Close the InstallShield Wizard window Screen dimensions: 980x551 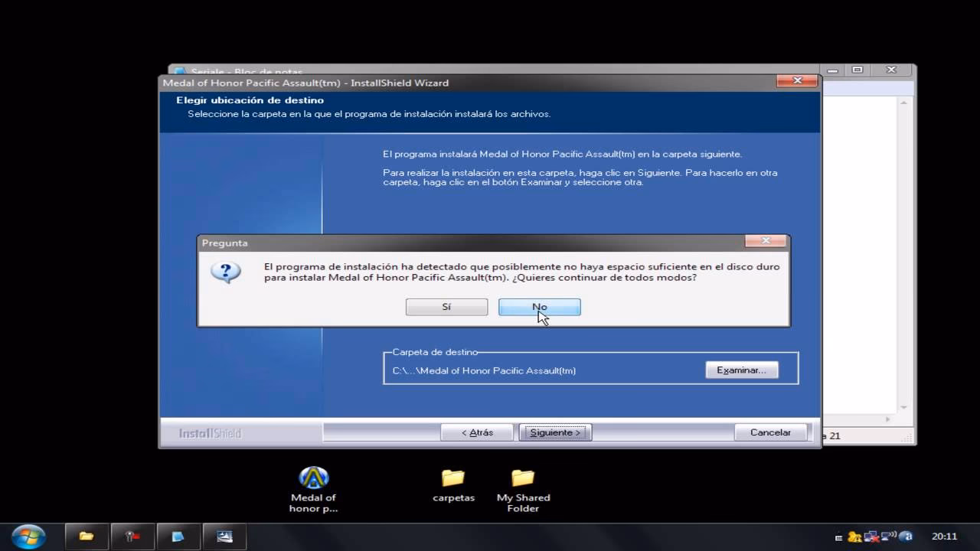pos(796,81)
